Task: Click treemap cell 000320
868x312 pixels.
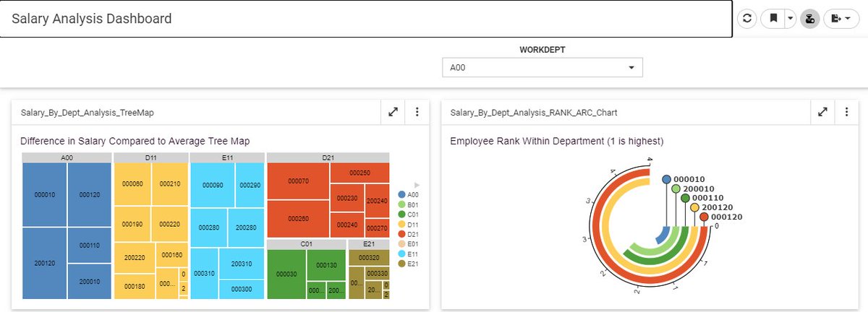Action: (x=369, y=257)
